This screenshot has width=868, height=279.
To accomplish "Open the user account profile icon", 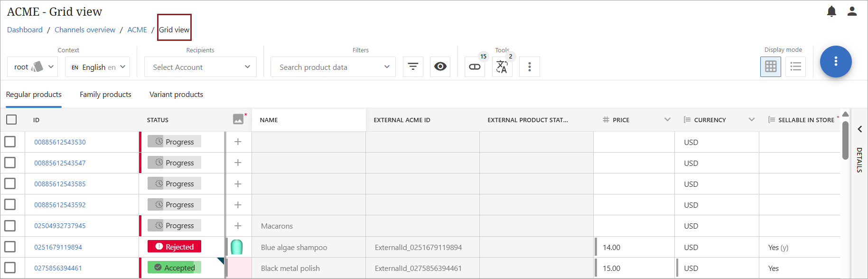I will click(852, 11).
